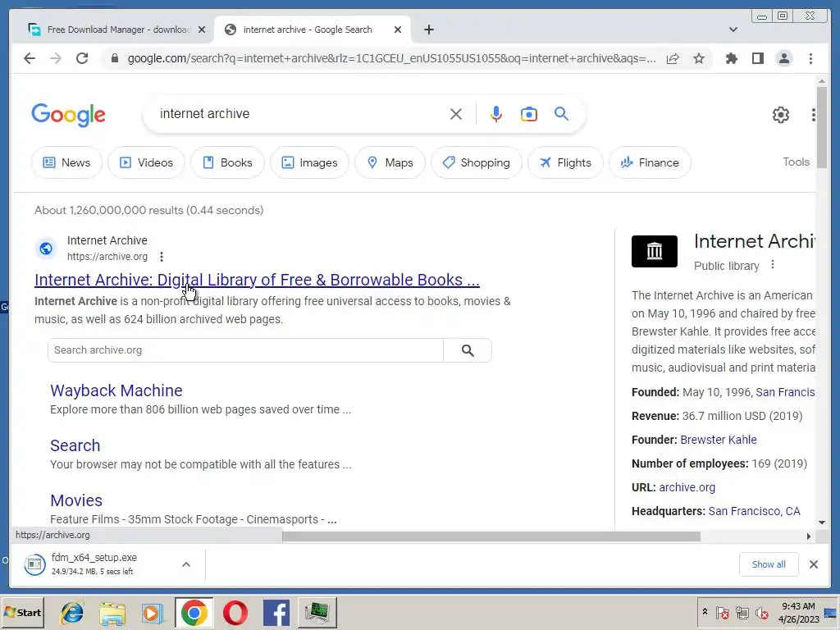Search by image with the camera icon
The width and height of the screenshot is (840, 630).
pos(529,114)
